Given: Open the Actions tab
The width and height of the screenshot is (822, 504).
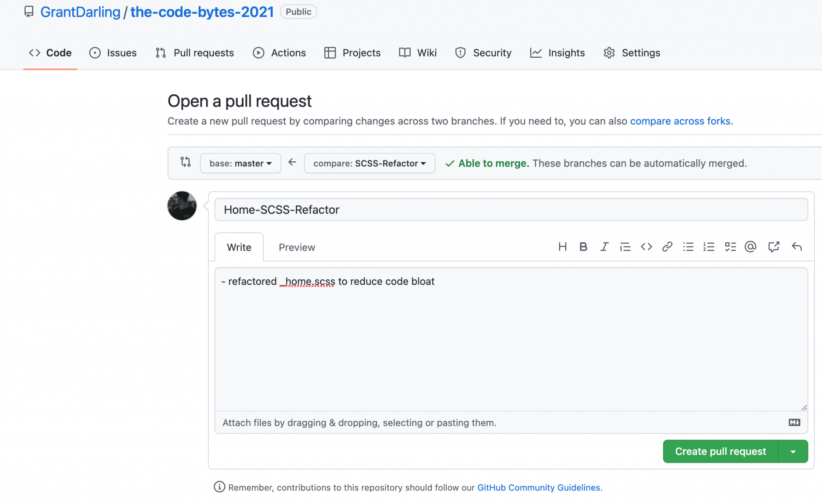Looking at the screenshot, I should pyautogui.click(x=279, y=53).
